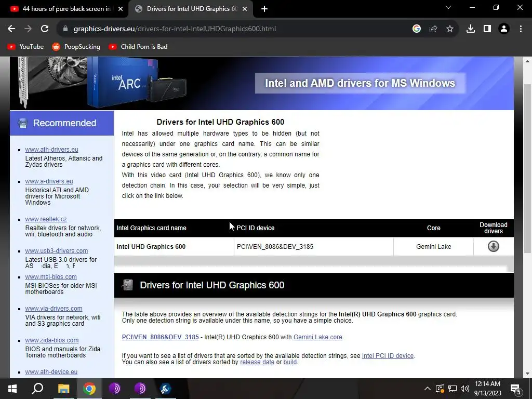The width and height of the screenshot is (532, 399).
Task: Click the browser back arrow
Action: 11,29
